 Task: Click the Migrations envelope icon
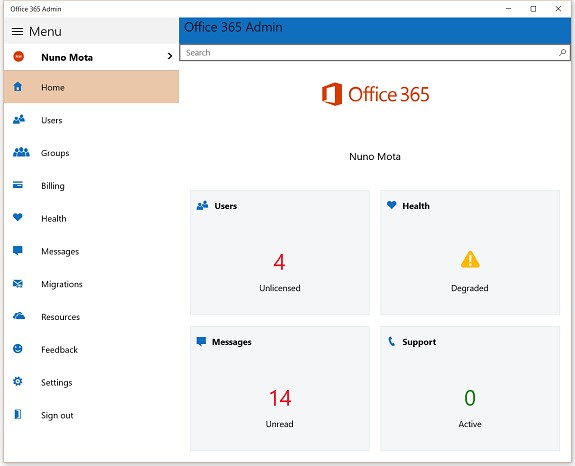pyautogui.click(x=18, y=283)
